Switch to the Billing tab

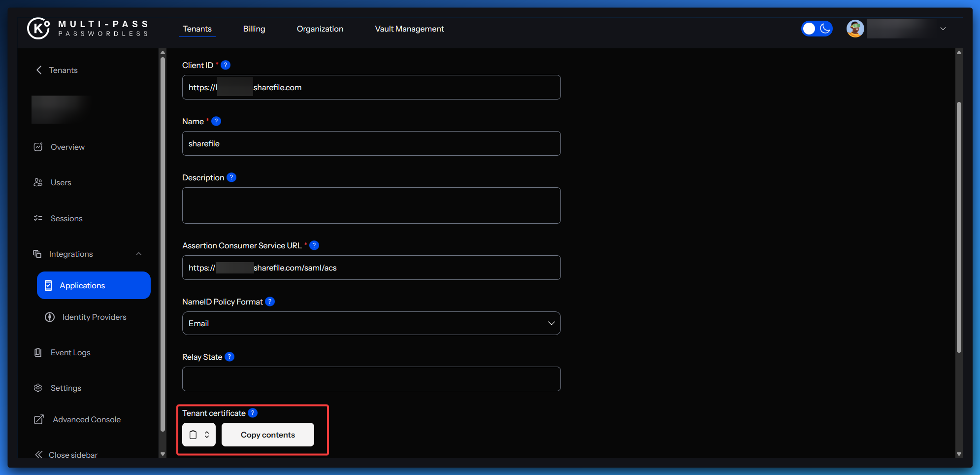254,29
